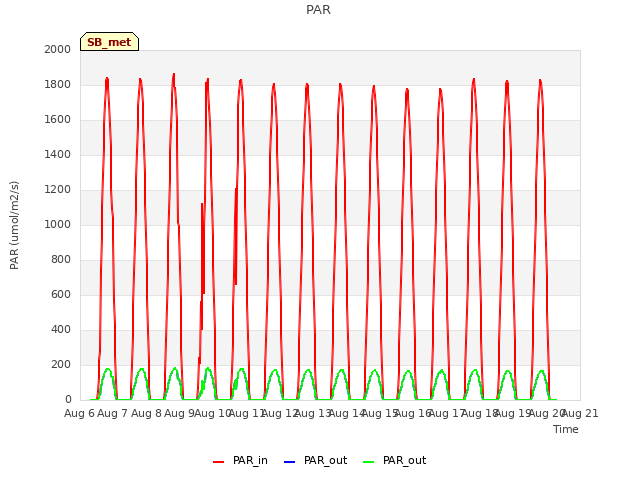Click the y-axis tick label 0
Image resolution: width=640 pixels, height=480 pixels.
(68, 400)
